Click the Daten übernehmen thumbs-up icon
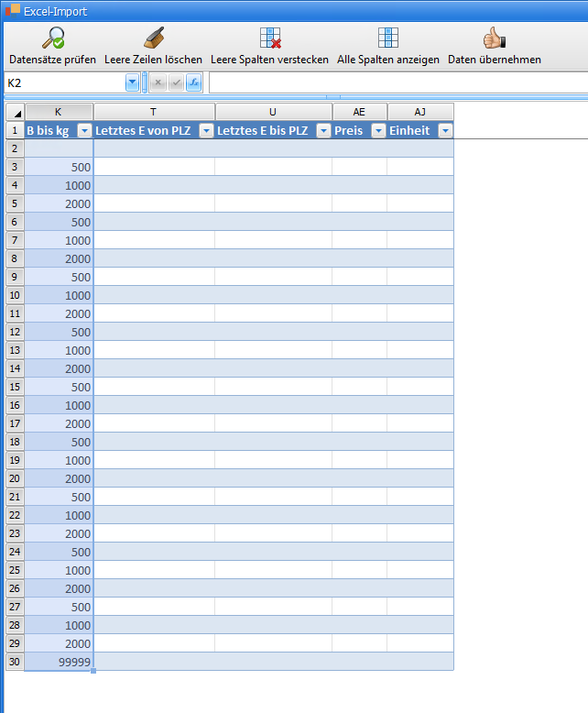Screen dimensions: 588x713 [x=495, y=38]
